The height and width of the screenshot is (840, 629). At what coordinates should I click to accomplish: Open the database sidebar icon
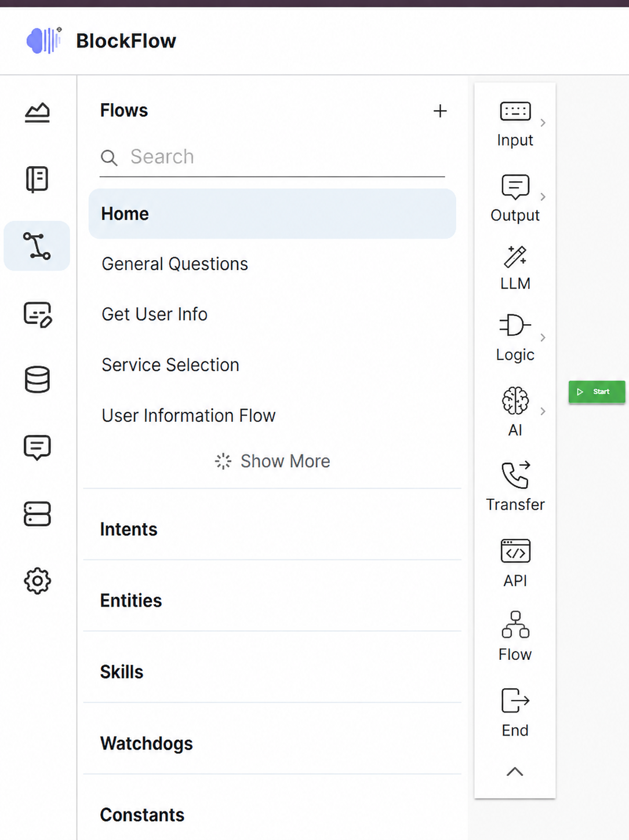coord(37,380)
